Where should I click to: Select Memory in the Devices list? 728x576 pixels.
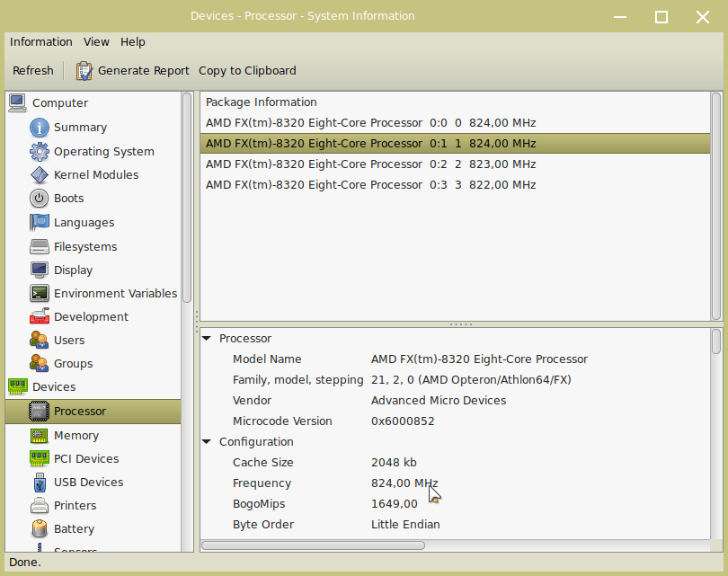point(93,435)
